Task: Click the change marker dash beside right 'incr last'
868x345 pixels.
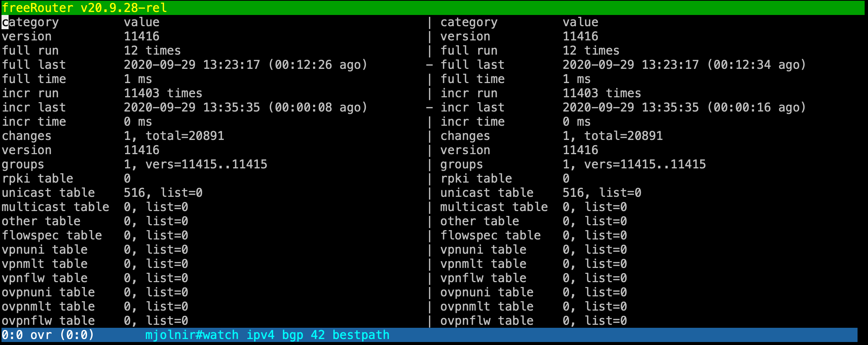Action: pos(430,108)
